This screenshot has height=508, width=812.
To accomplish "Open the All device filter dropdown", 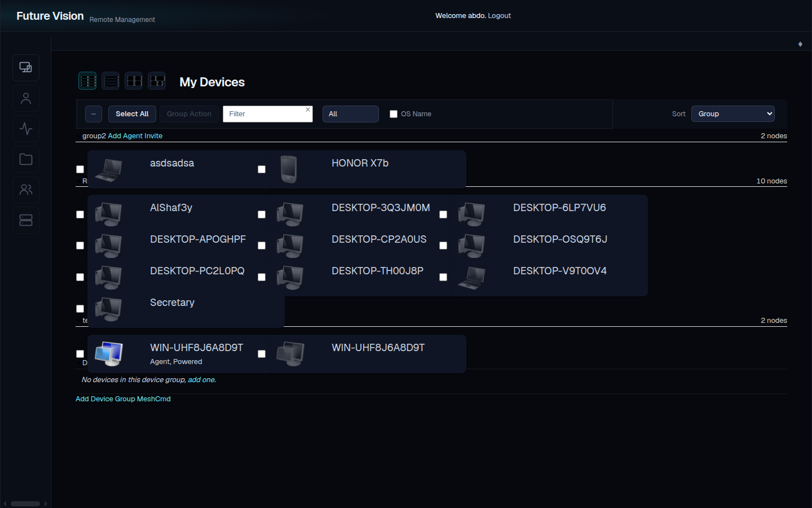I will tap(351, 114).
